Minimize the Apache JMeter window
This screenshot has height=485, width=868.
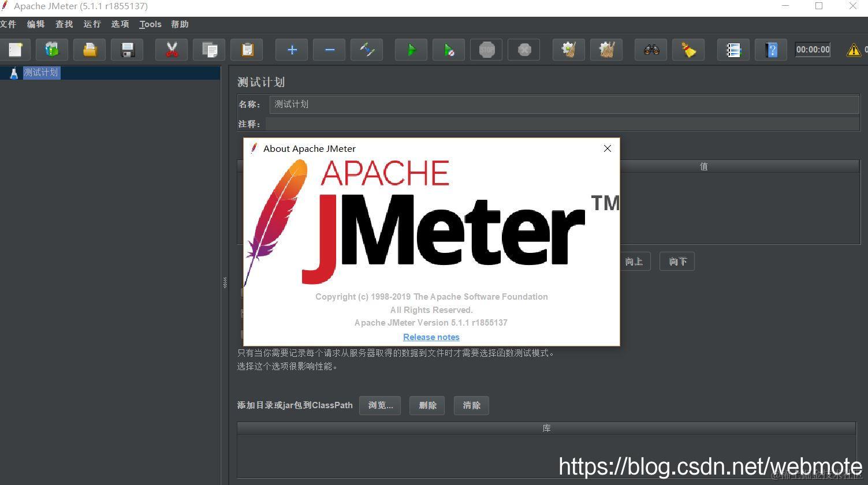[785, 6]
